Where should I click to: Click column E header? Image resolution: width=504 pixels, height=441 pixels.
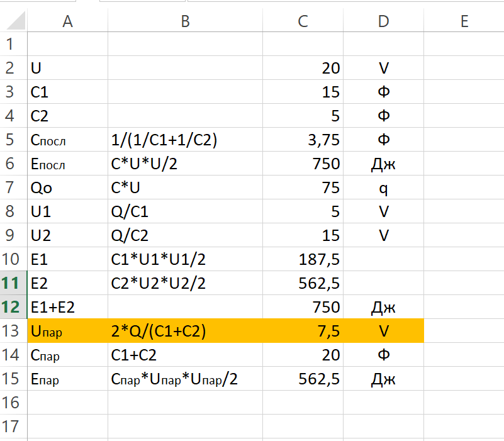click(464, 22)
